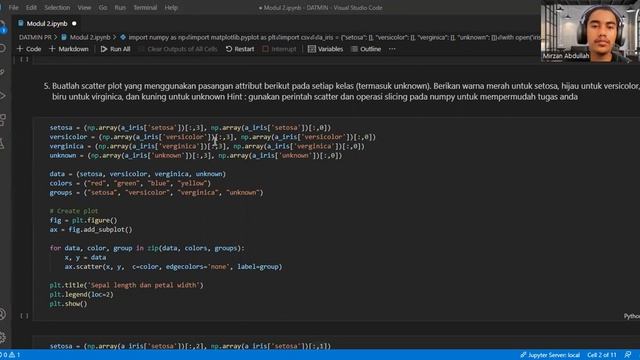Restart the notebook kernel

point(240,49)
